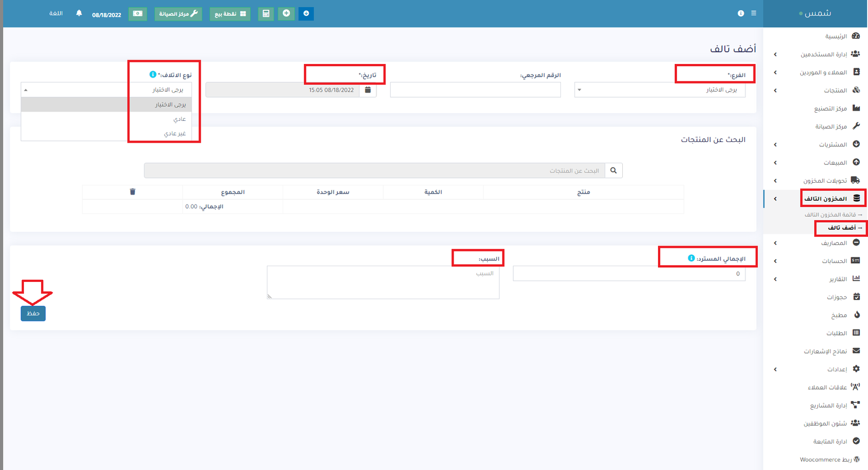The image size is (868, 470).
Task: Click the info icon next to الإجمالي المسترد
Action: [x=691, y=258]
